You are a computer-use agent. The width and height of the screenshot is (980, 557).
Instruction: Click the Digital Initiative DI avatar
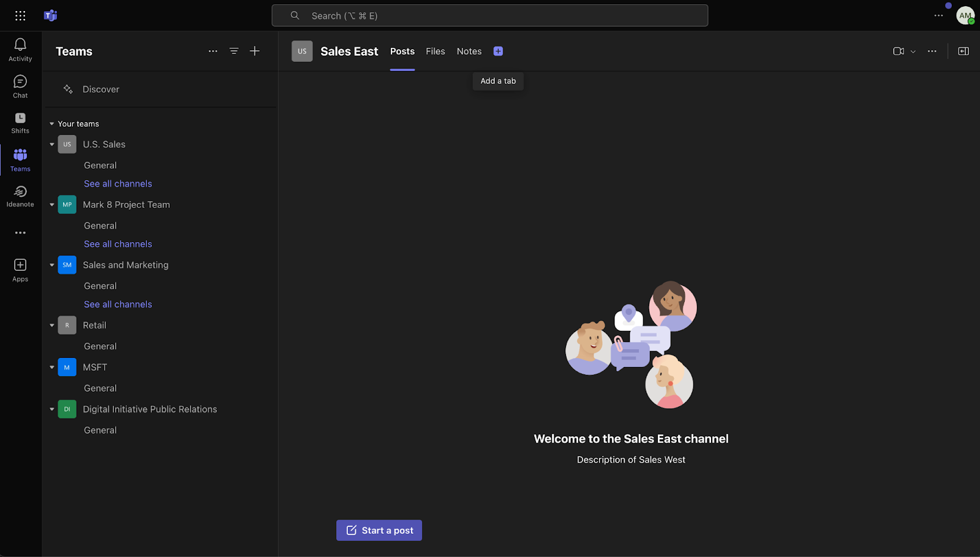coord(67,409)
